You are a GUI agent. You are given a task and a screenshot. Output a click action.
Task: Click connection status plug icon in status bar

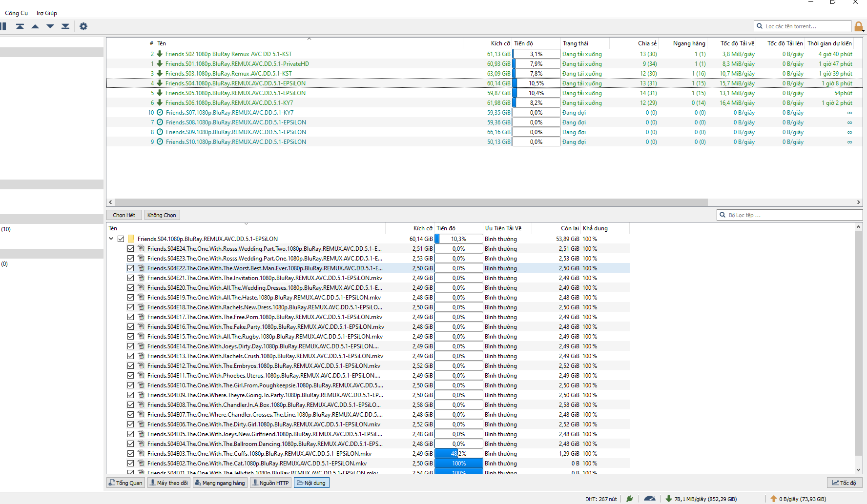[630, 499]
